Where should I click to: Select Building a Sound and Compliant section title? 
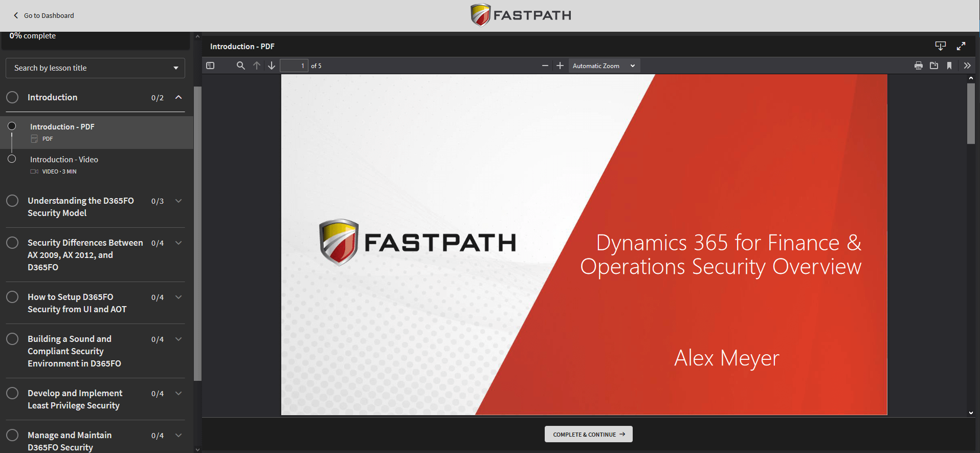tap(75, 351)
